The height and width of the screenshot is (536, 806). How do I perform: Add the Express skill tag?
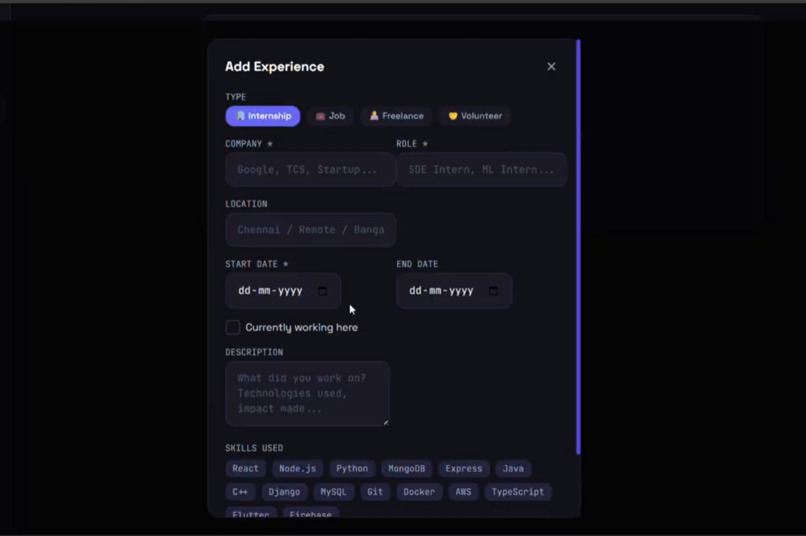(464, 469)
